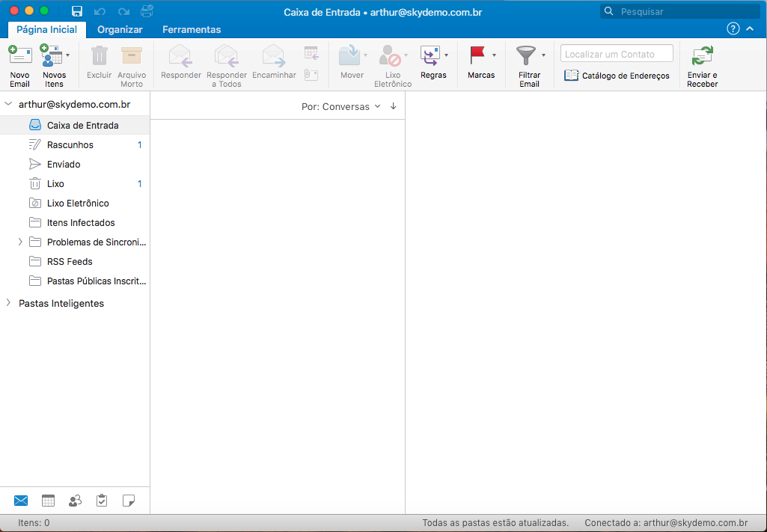Switch to the Organizar tab
This screenshot has height=532, width=767.
pyautogui.click(x=120, y=29)
